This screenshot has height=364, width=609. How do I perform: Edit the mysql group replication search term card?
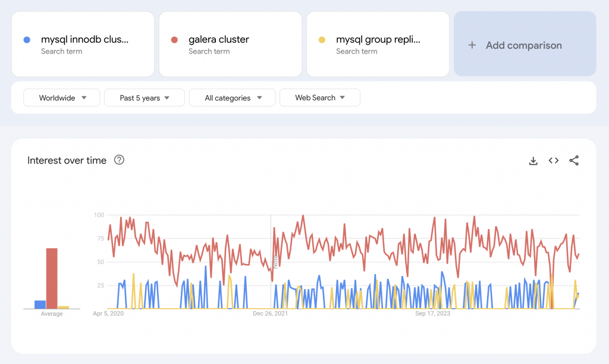378,44
